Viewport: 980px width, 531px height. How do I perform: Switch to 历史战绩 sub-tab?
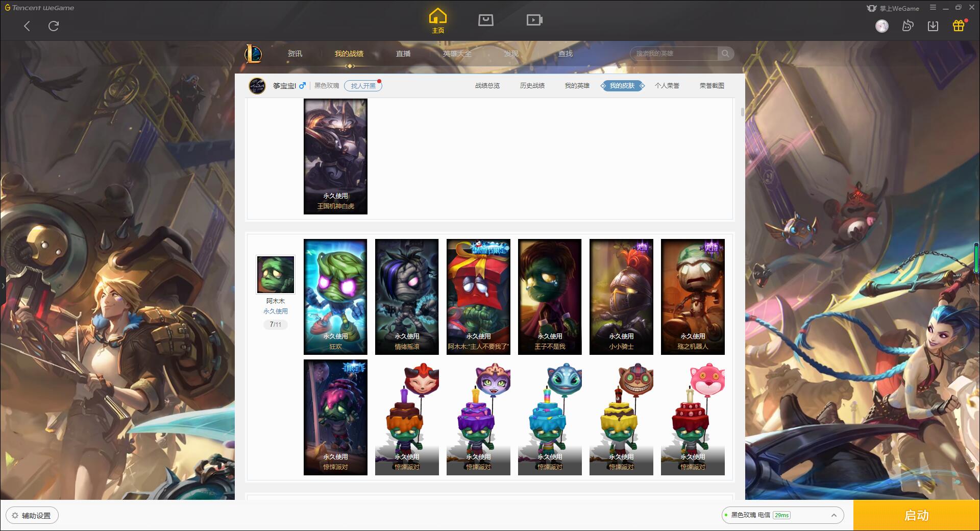[x=532, y=86]
